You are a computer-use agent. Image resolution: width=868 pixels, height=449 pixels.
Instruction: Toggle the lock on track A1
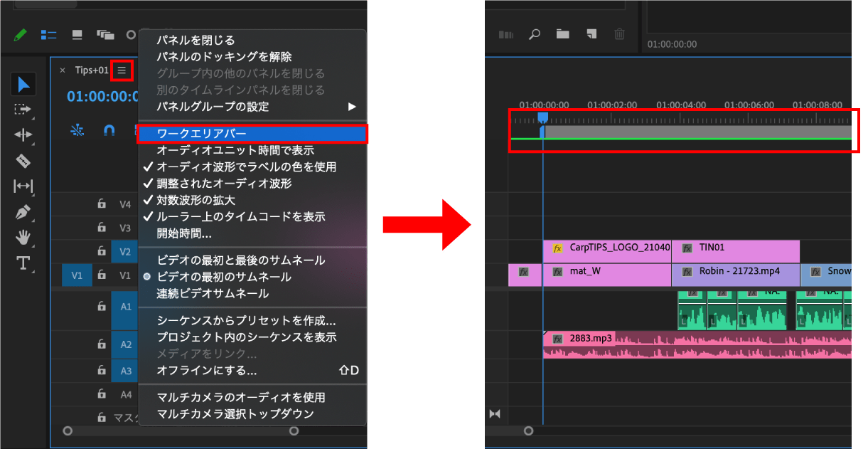click(102, 306)
